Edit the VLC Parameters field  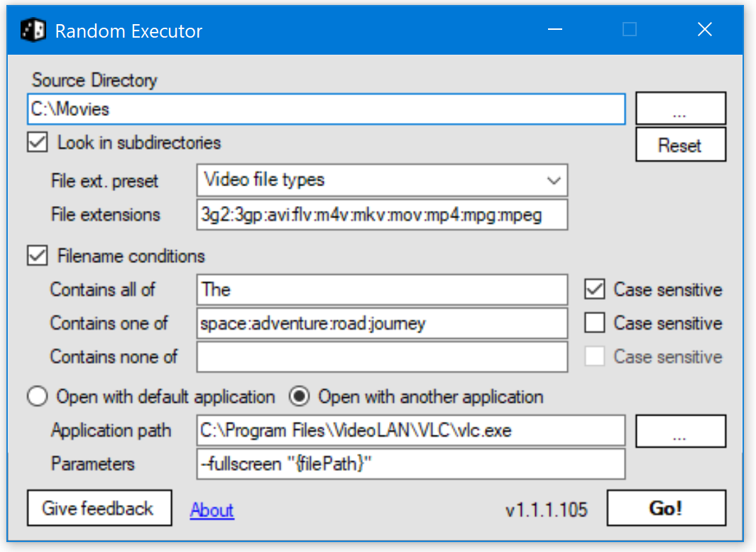[x=410, y=464]
